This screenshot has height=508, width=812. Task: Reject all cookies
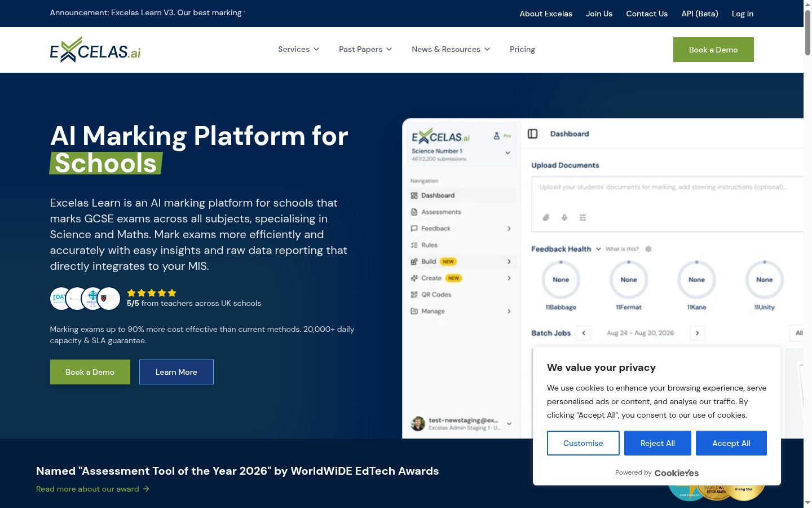tap(657, 443)
